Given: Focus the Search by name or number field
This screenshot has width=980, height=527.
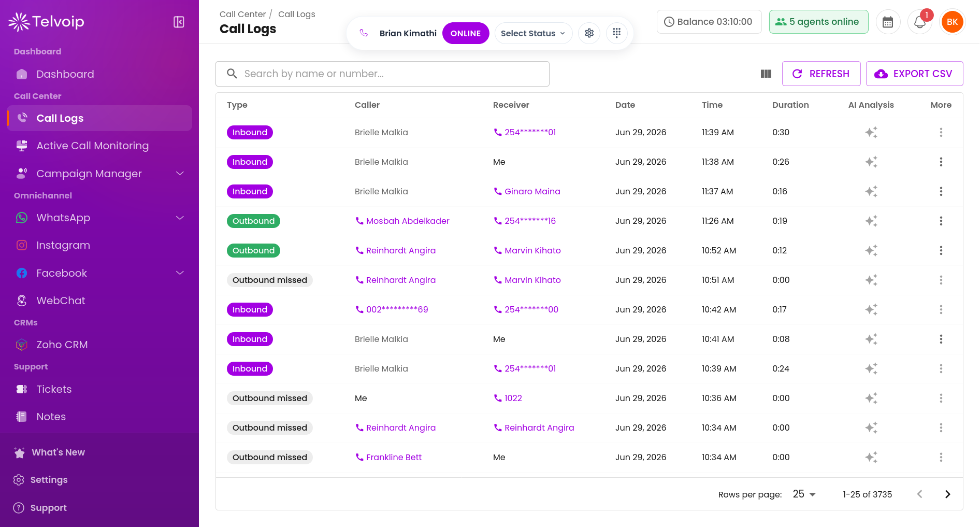Looking at the screenshot, I should pos(382,74).
